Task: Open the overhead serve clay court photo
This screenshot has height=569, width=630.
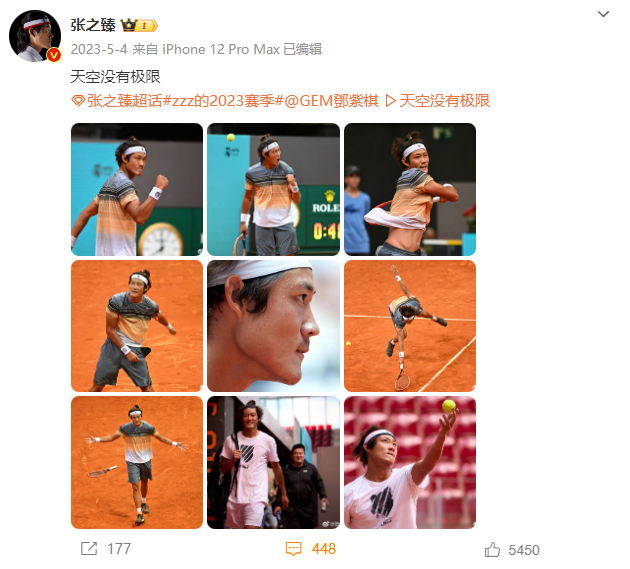Action: tap(410, 326)
